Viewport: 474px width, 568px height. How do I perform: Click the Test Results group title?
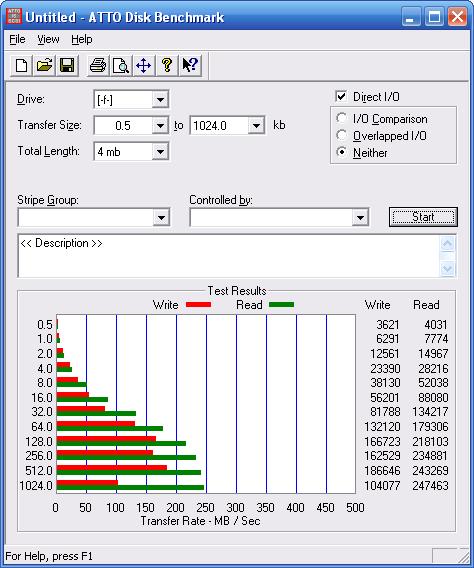pyautogui.click(x=237, y=291)
